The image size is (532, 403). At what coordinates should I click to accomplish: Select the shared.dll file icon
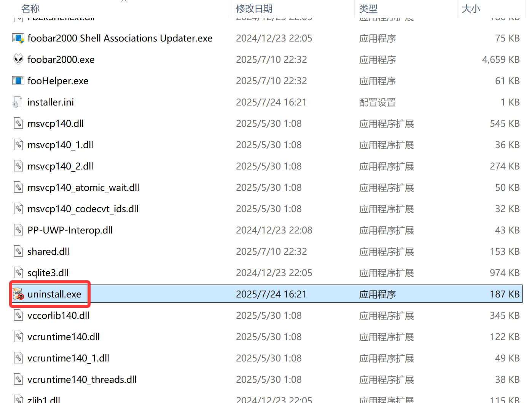click(18, 251)
